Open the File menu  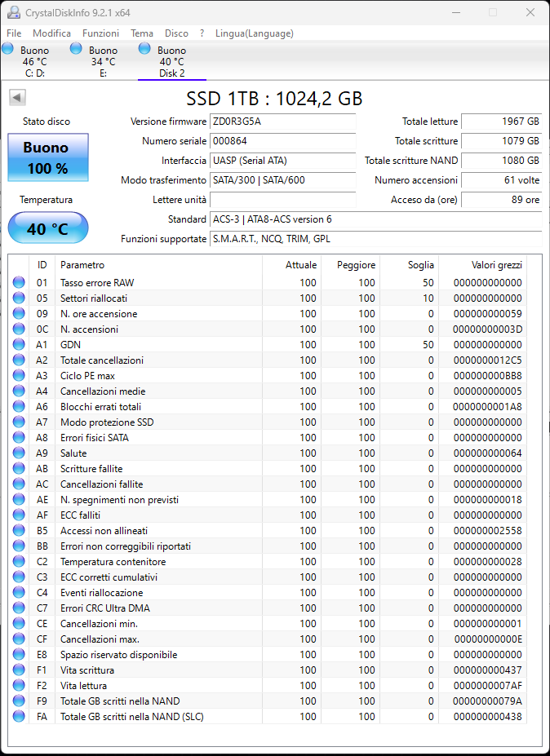[x=14, y=33]
